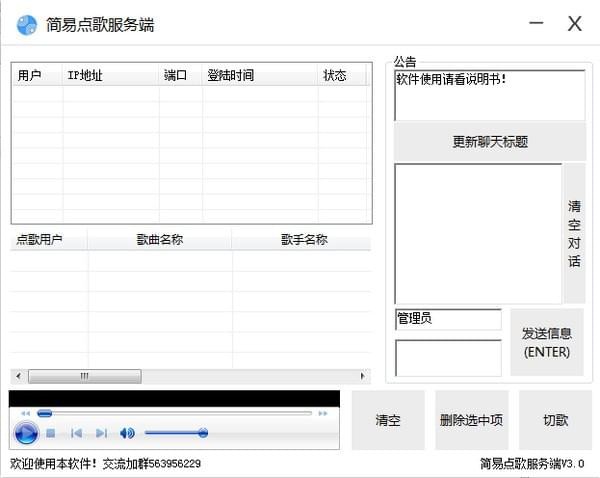Click the 更新聊天标题 button
This screenshot has width=600, height=478.
489,142
